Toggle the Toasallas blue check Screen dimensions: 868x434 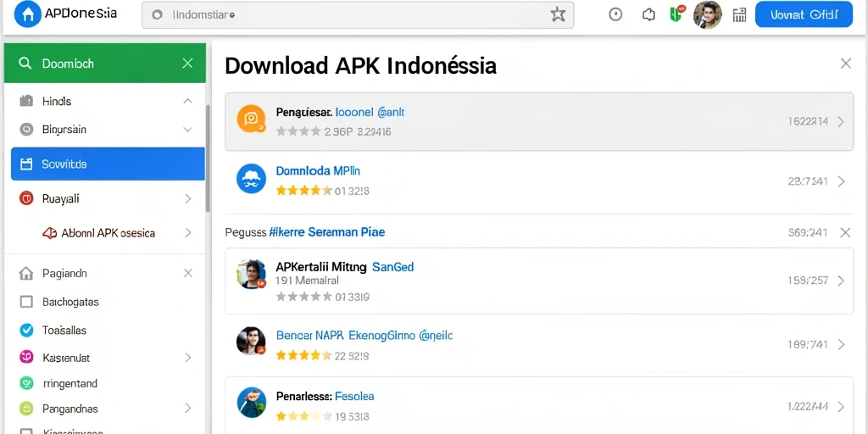click(26, 330)
